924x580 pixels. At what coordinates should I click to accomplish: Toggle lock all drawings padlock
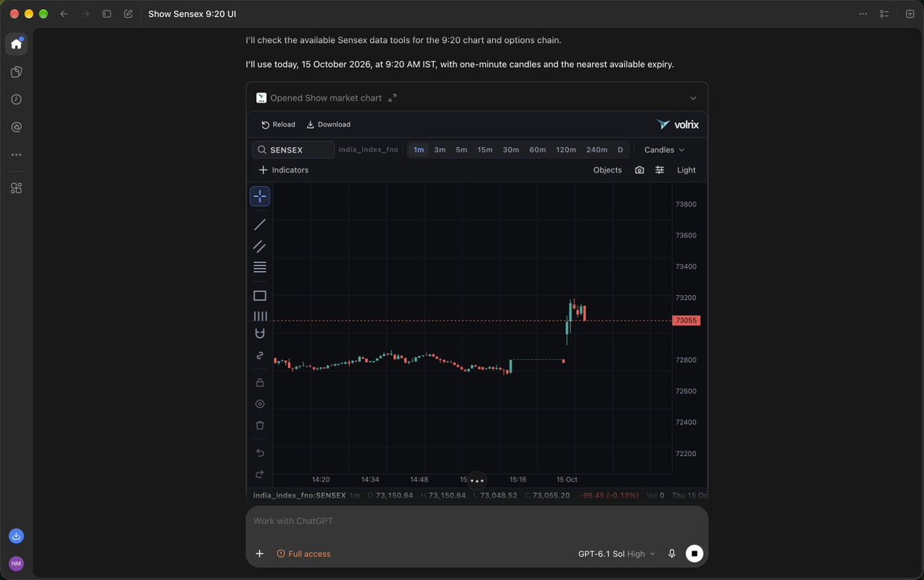[259, 382]
